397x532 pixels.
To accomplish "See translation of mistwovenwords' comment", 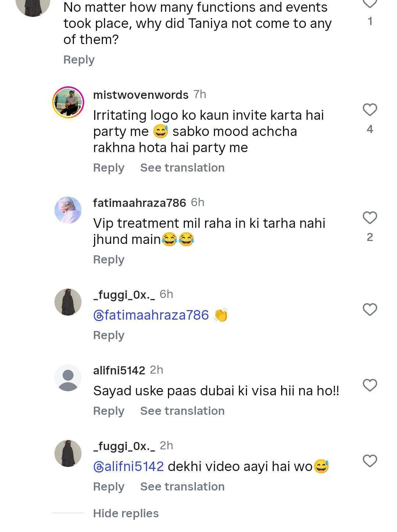I will [x=182, y=168].
